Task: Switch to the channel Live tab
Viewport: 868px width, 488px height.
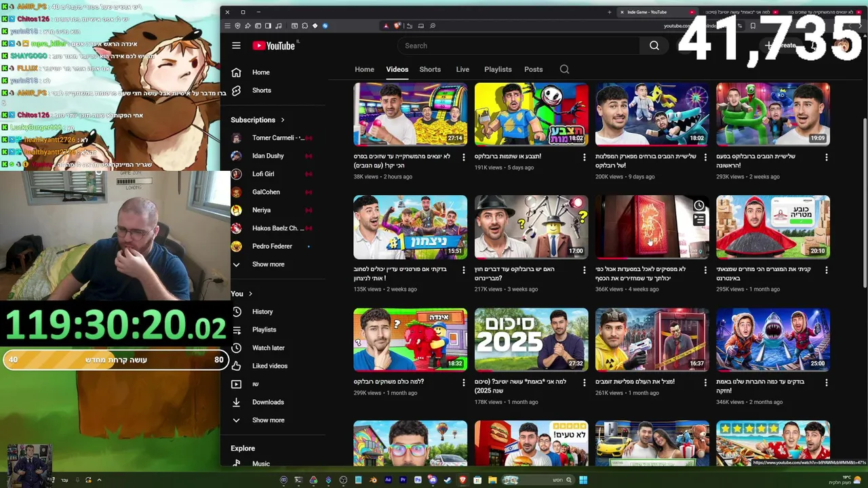Action: [462, 69]
